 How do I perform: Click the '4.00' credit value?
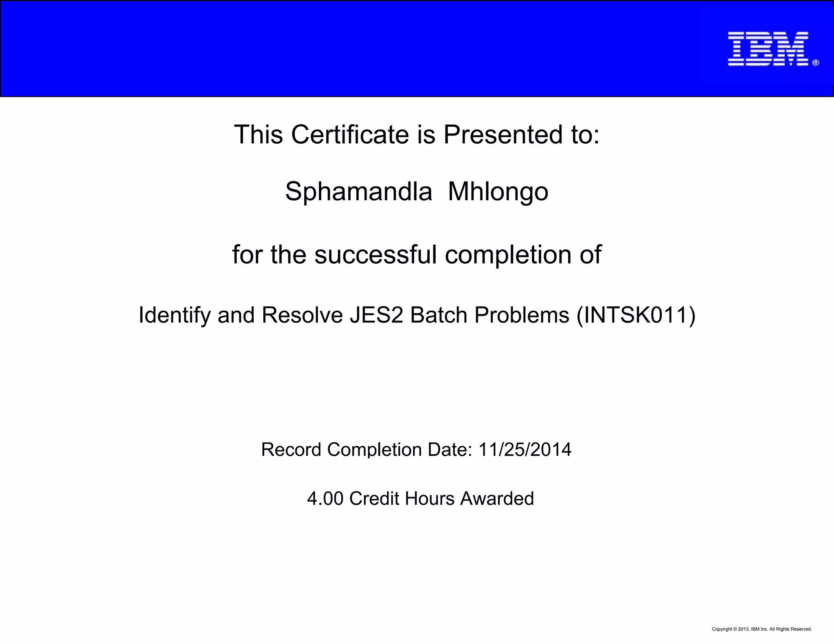coord(325,499)
